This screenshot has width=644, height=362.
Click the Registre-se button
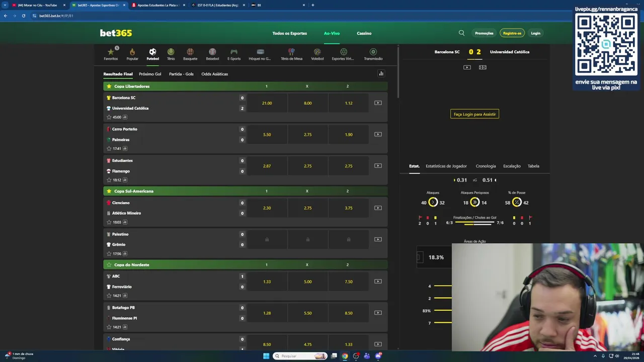[512, 33]
